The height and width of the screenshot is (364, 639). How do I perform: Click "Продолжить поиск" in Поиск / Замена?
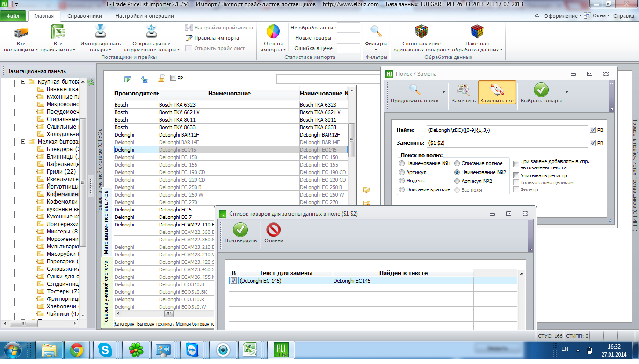click(415, 93)
